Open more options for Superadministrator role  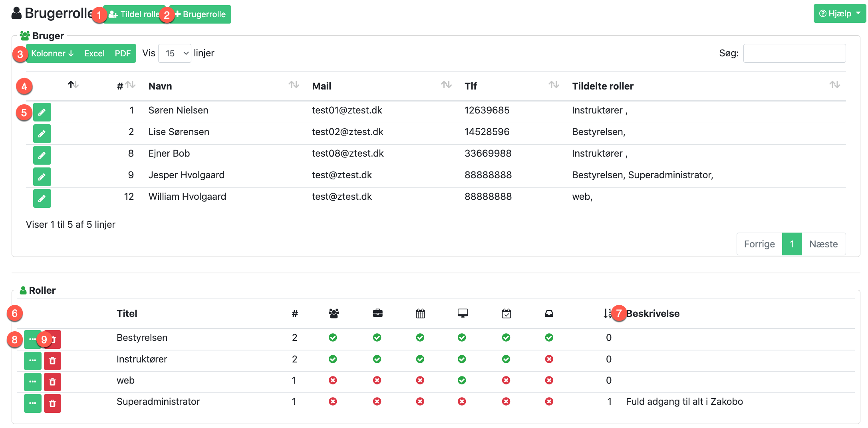[32, 403]
